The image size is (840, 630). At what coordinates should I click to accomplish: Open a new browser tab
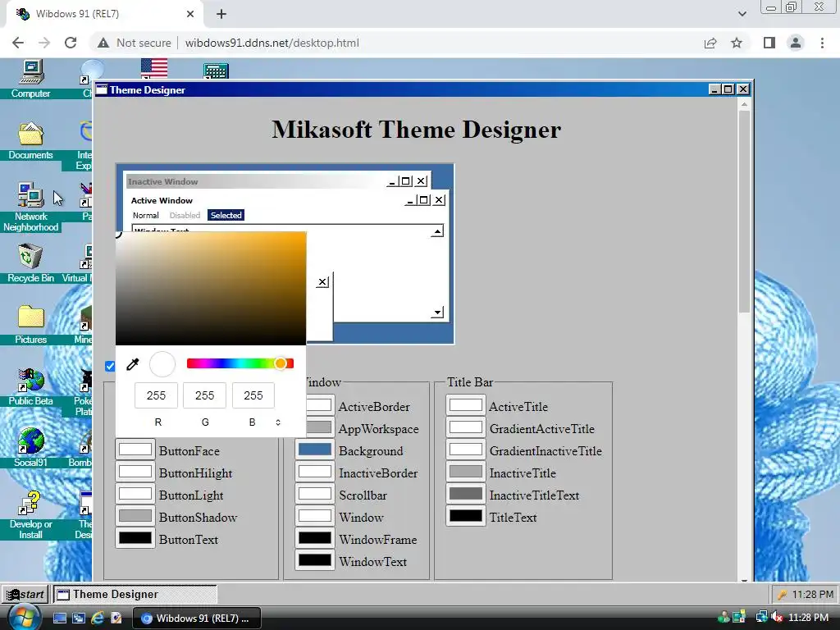pos(221,14)
